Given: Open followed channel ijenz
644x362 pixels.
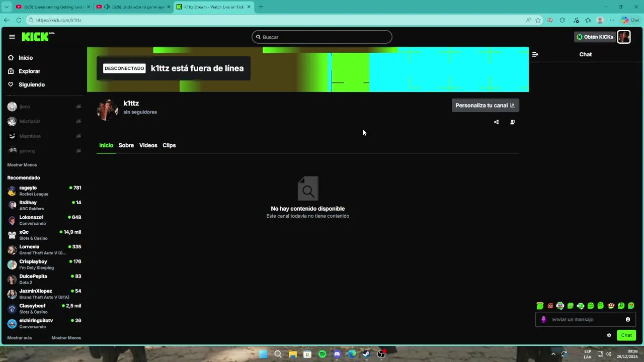Looking at the screenshot, I should [x=44, y=107].
